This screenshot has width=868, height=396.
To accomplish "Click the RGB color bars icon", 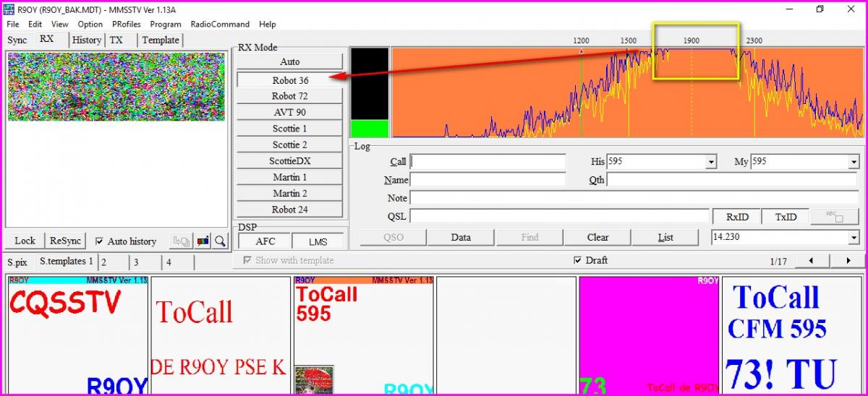I will click(204, 241).
